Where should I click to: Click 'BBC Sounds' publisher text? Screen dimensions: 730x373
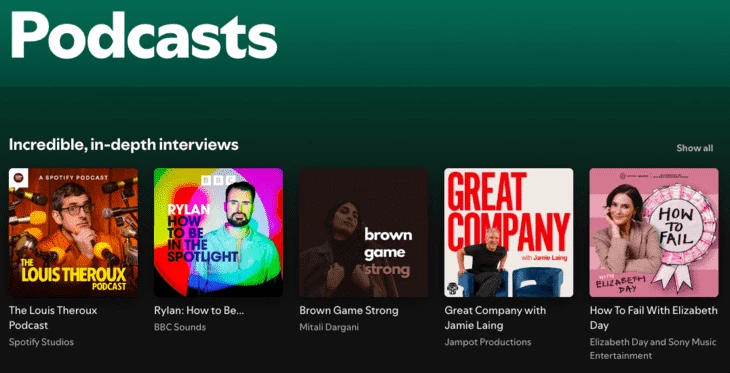click(180, 327)
